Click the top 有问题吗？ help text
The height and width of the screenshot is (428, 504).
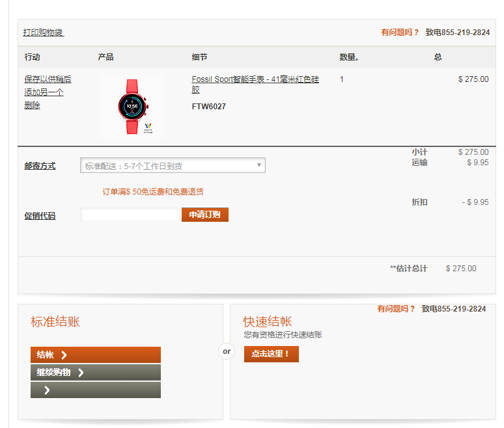coord(400,33)
